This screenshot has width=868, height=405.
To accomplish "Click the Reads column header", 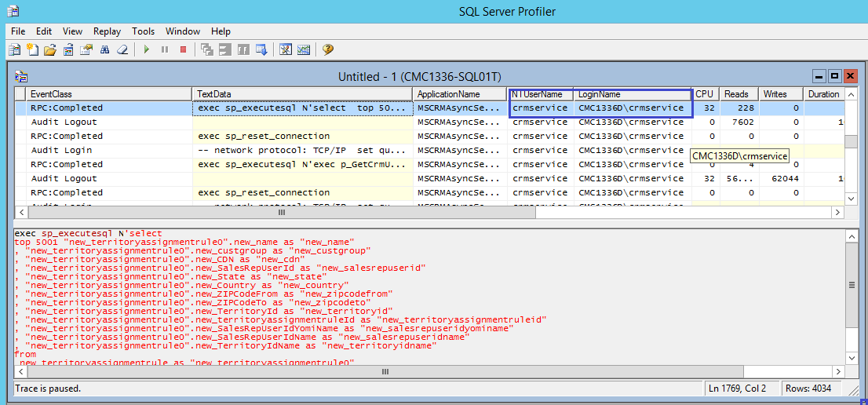I will tap(739, 94).
